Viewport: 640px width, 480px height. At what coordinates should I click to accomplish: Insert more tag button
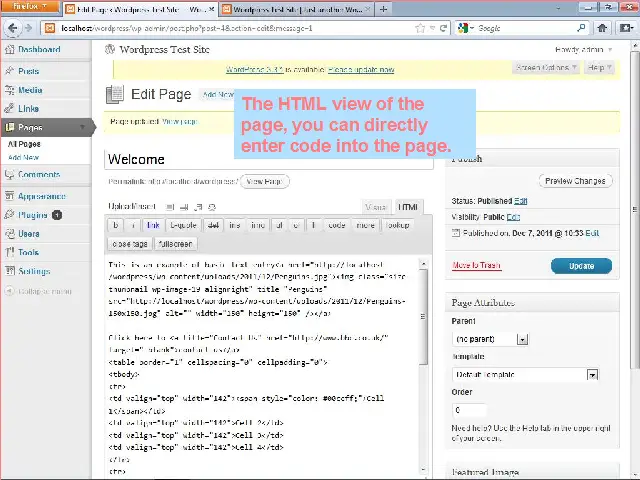[x=365, y=225]
